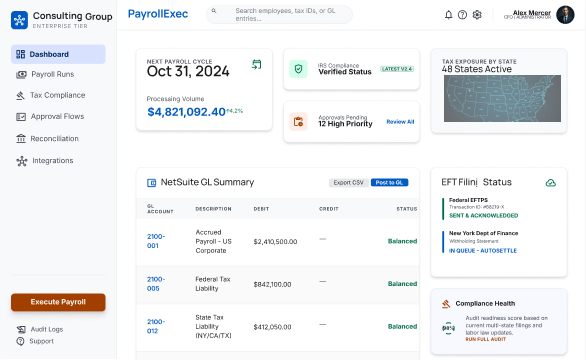Click the compliance score progress ring

(448, 328)
